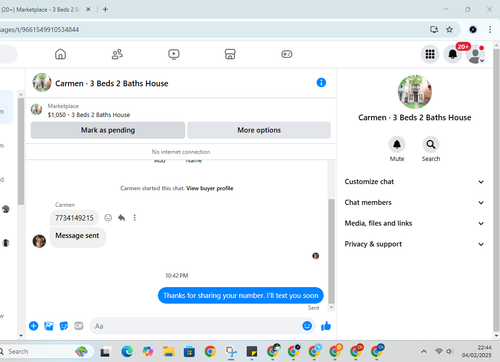This screenshot has width=500, height=362.
Task: Click the 10:42 PM timestamp
Action: 177,275
